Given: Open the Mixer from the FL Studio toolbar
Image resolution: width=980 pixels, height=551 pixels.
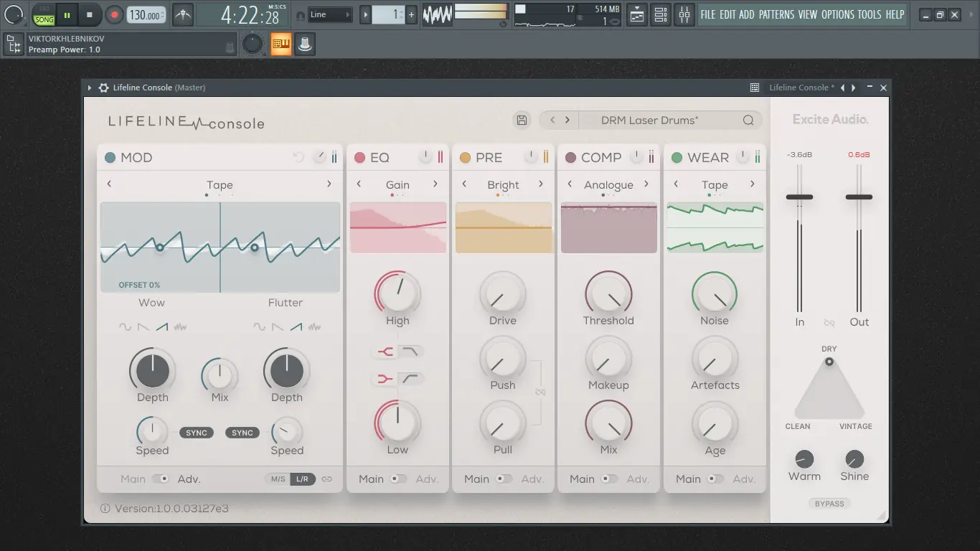Looking at the screenshot, I should [x=684, y=14].
